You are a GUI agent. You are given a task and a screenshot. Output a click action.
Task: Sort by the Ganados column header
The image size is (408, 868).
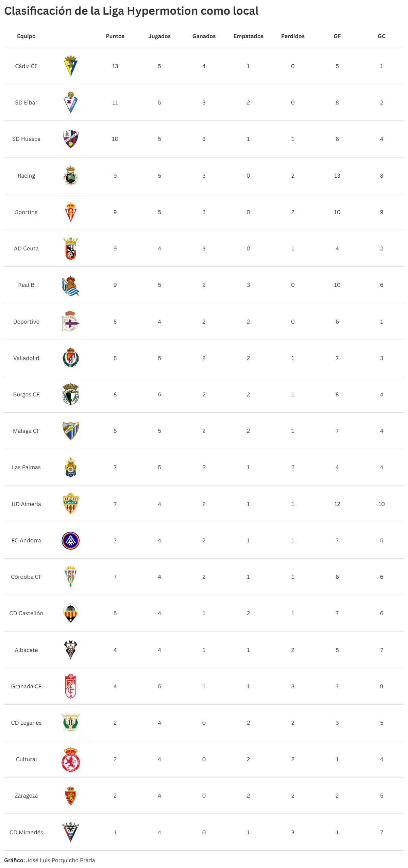(204, 36)
